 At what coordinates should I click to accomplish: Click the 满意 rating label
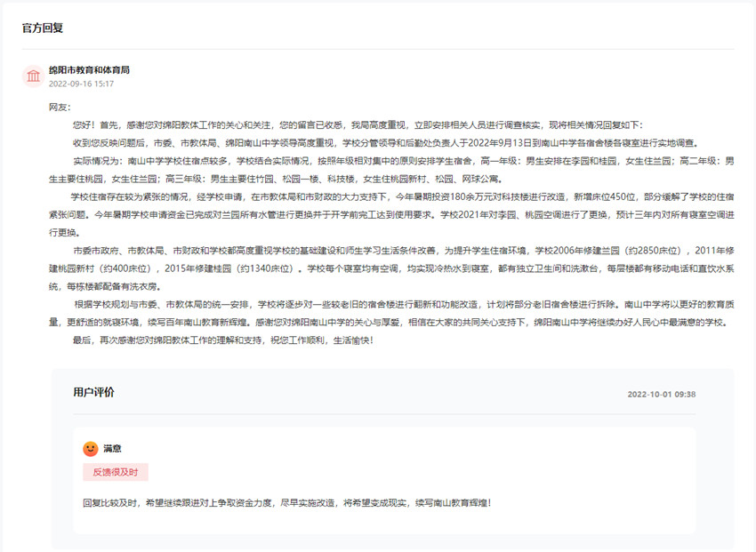(112, 449)
